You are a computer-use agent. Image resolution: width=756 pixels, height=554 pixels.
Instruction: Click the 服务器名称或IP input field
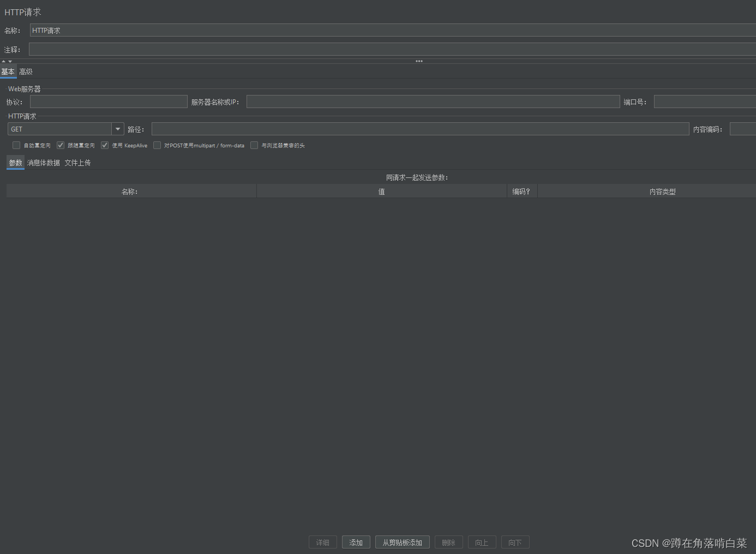point(433,102)
